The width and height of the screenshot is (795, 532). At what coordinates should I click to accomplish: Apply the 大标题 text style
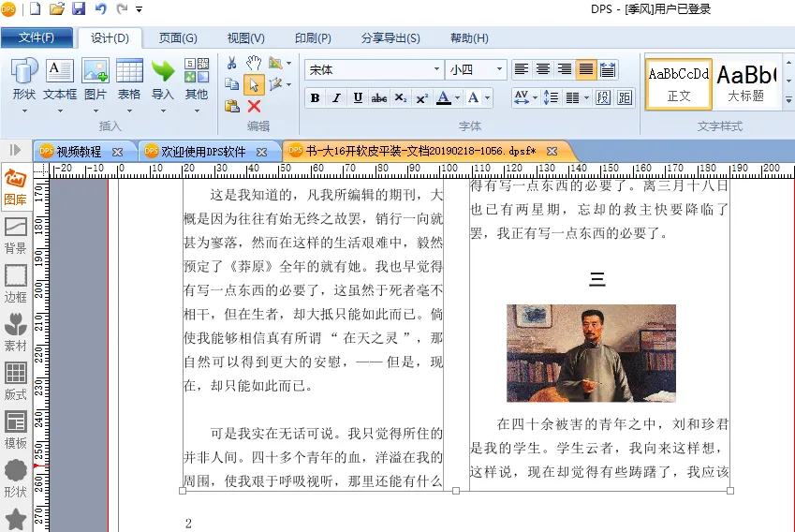point(748,83)
